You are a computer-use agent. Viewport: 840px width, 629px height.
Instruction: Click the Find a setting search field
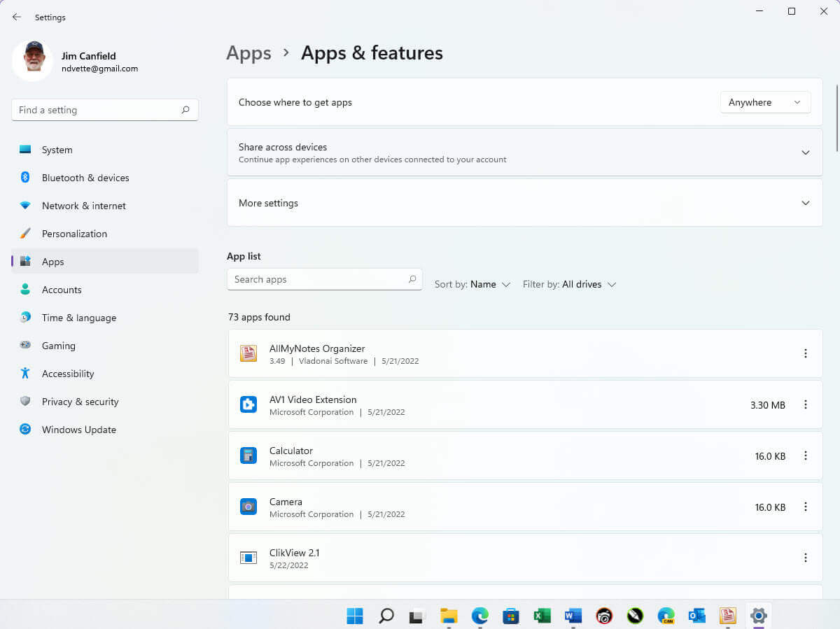105,110
